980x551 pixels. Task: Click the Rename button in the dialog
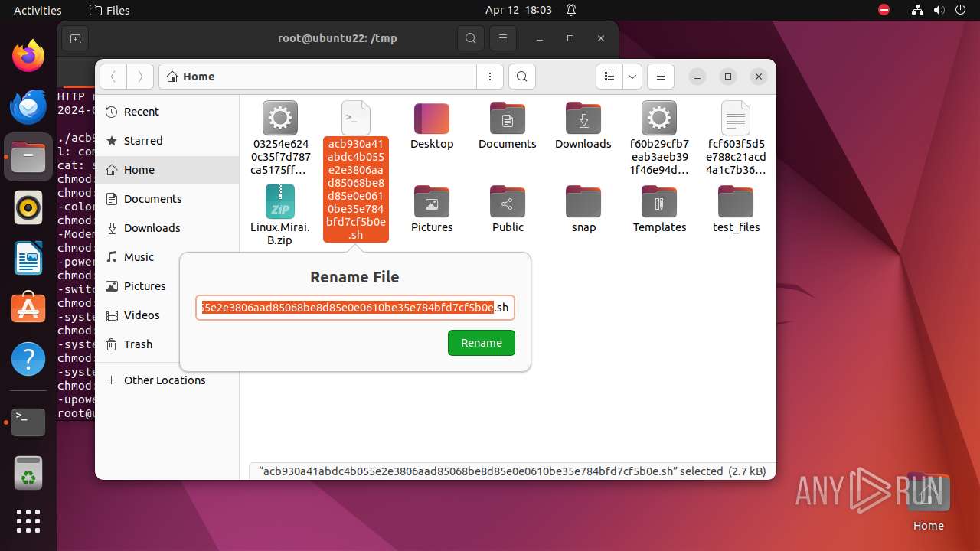coord(481,343)
